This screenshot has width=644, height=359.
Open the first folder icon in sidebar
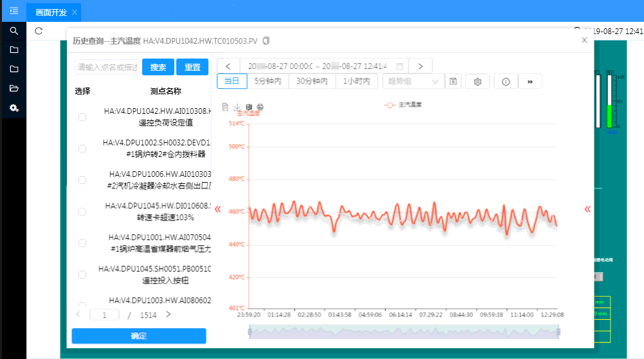[x=14, y=50]
